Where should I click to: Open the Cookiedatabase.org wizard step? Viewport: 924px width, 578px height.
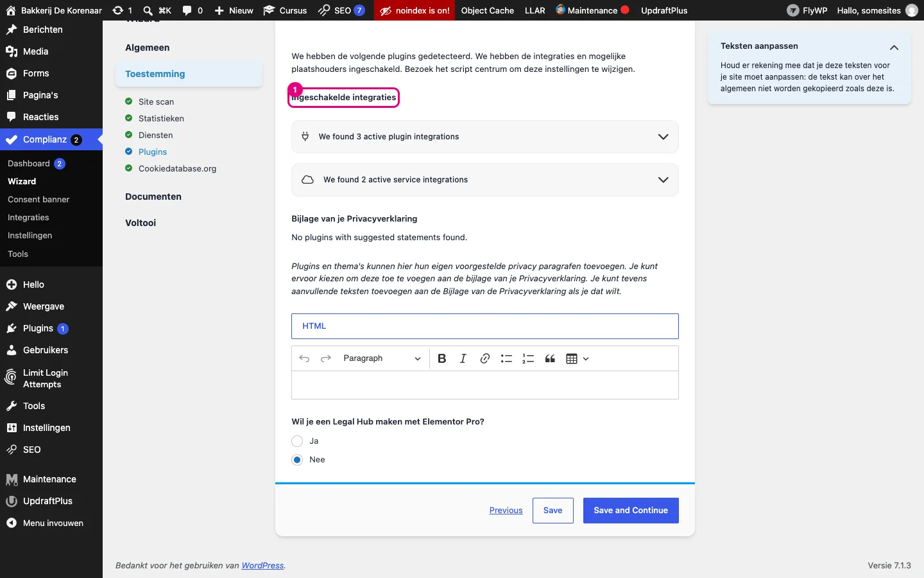177,168
